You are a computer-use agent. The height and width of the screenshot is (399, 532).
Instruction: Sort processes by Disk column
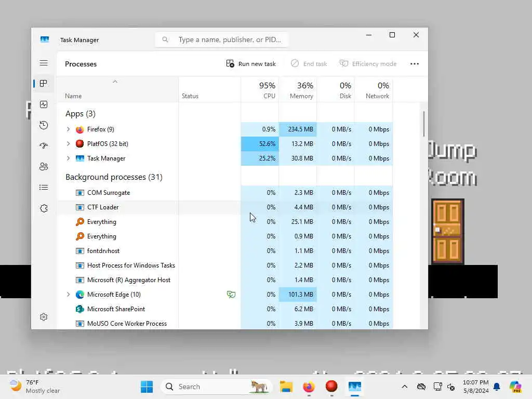(336, 90)
